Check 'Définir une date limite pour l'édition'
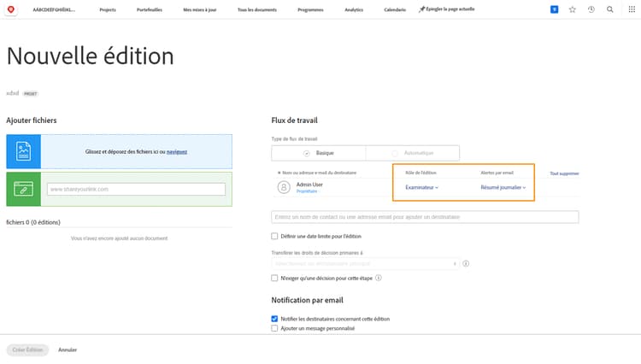 pos(274,236)
